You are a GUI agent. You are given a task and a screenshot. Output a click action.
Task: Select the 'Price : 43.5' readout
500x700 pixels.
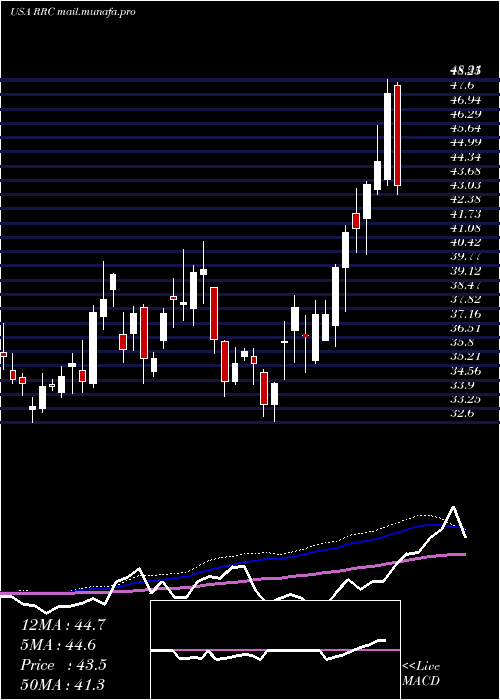[x=63, y=665]
